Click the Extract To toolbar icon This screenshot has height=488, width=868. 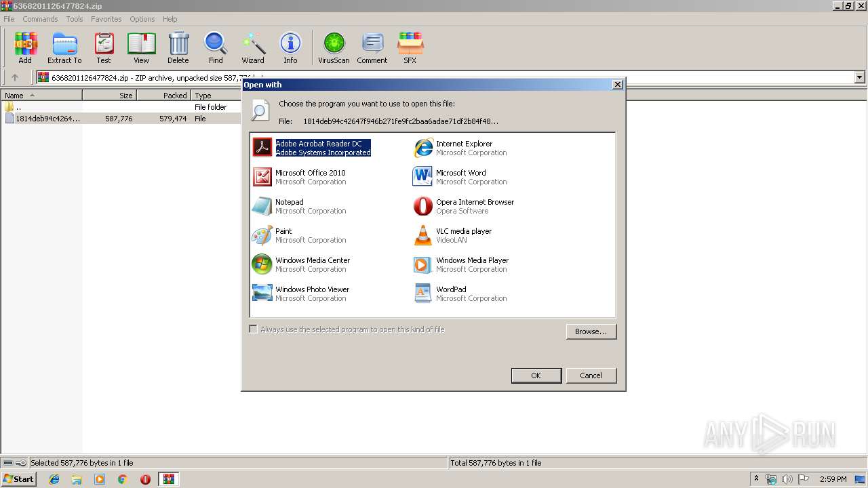pyautogui.click(x=64, y=47)
